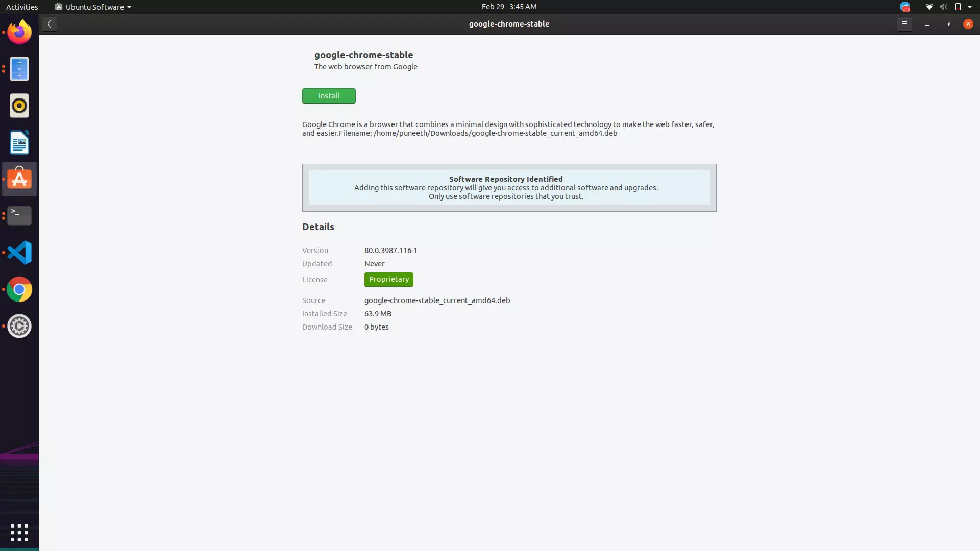The width and height of the screenshot is (980, 551).
Task: Minimize the Ubuntu Software window
Action: click(x=927, y=24)
